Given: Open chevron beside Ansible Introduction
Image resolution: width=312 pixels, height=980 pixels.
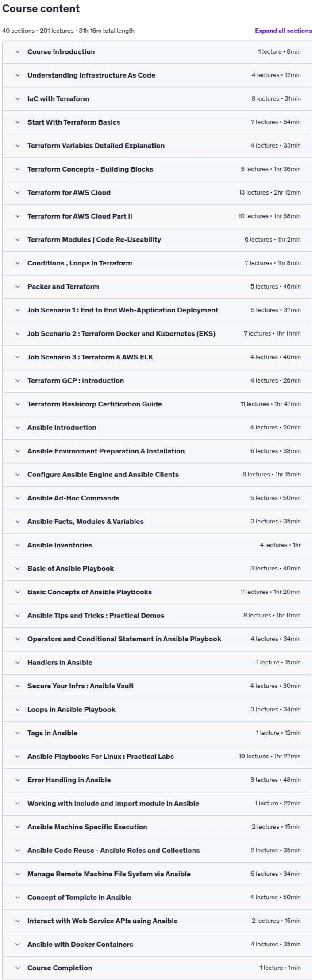Looking at the screenshot, I should tap(18, 428).
